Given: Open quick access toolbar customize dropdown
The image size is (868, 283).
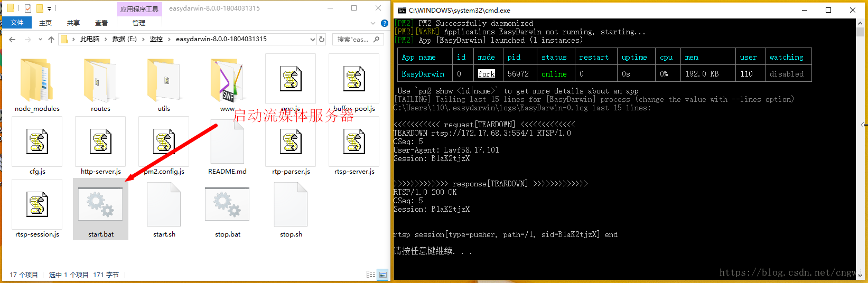Looking at the screenshot, I should click(x=49, y=9).
